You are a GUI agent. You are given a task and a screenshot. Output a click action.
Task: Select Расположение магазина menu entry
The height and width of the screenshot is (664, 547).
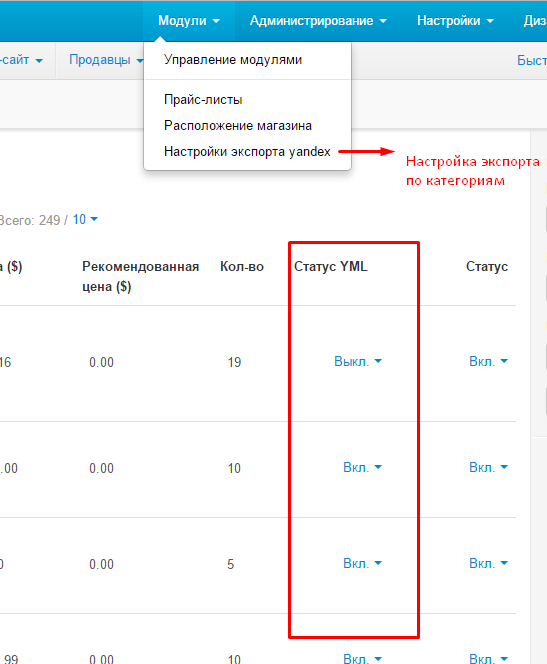pos(238,125)
